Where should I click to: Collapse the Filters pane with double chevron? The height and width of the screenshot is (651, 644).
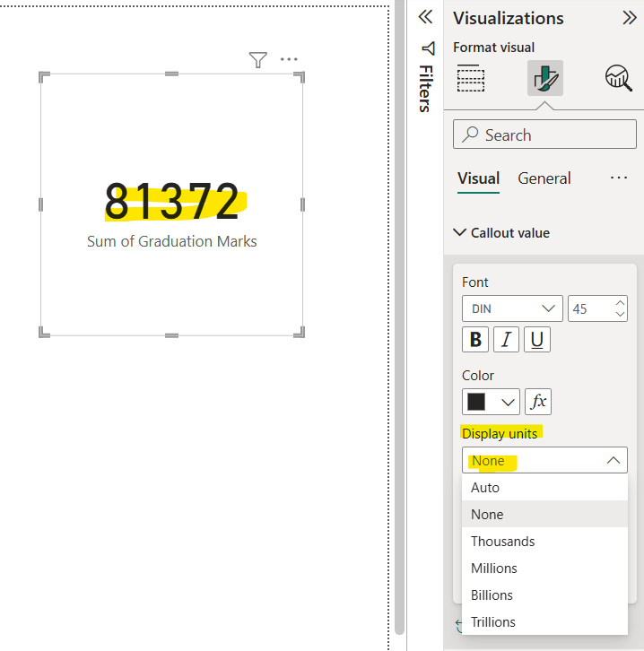[x=425, y=17]
